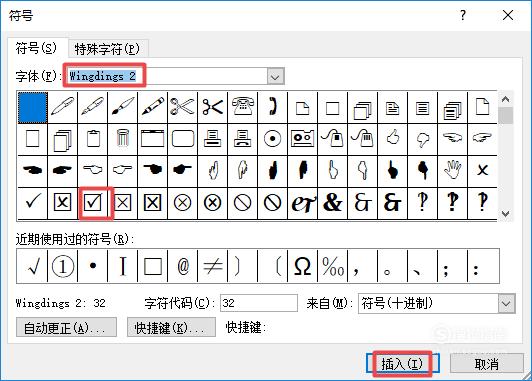Choose circled number one from recent symbols
Viewport: 532px width, 381px height.
pyautogui.click(x=63, y=266)
